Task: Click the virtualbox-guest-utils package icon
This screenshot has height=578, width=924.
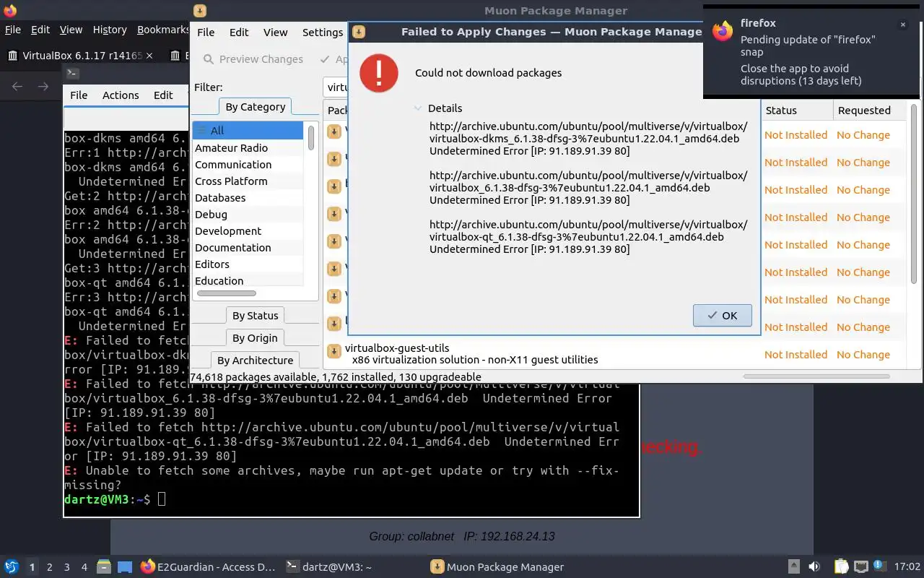Action: tap(334, 351)
